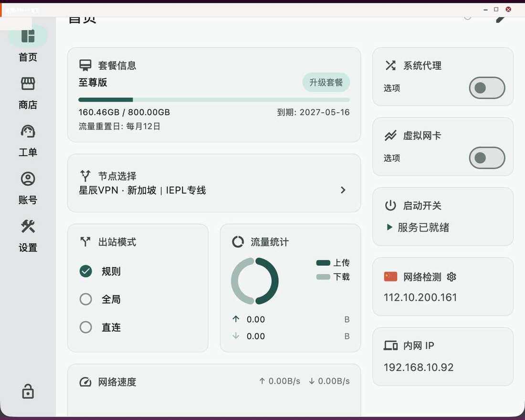Toggle the 虚拟网卡 switch on

(487, 158)
